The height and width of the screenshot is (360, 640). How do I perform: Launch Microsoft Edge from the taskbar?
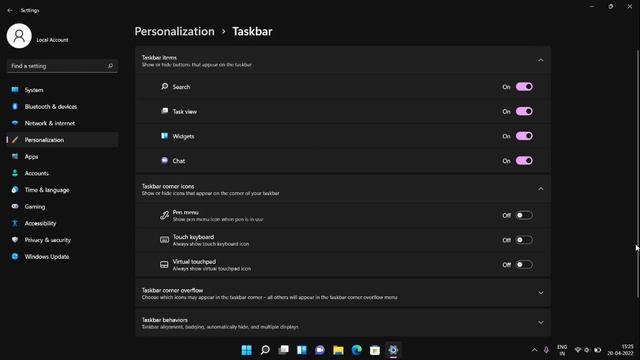[357, 350]
